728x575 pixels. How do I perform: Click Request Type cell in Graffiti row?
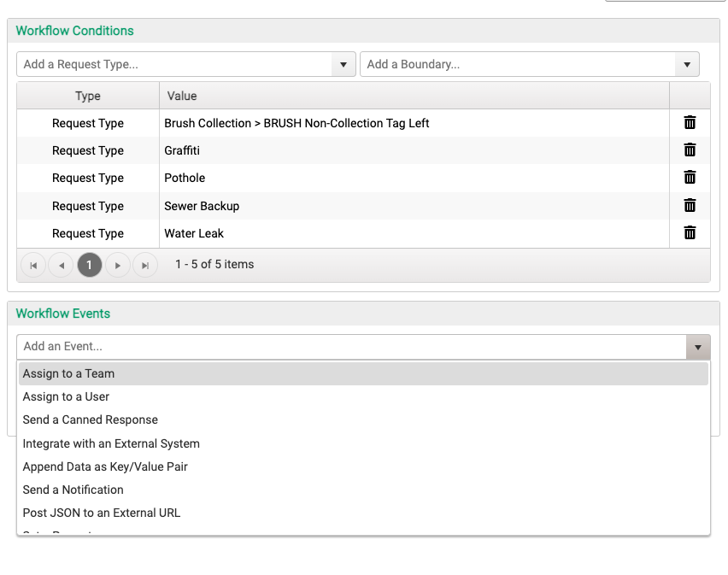pos(88,150)
